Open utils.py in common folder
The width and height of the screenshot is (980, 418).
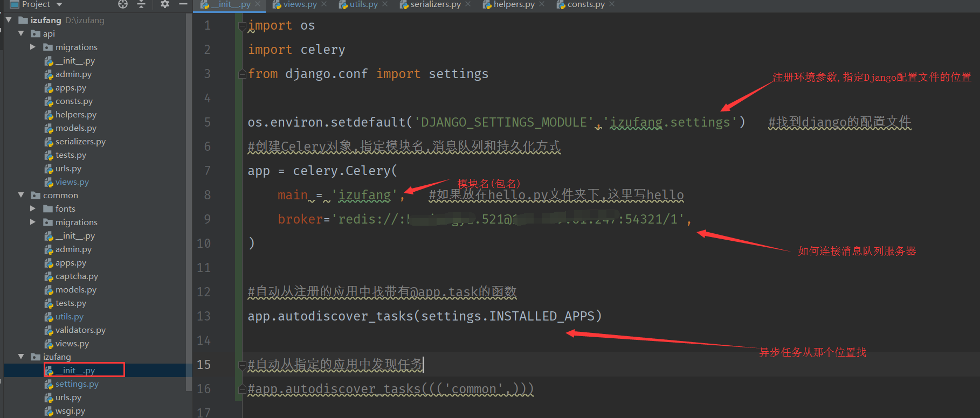pos(70,317)
